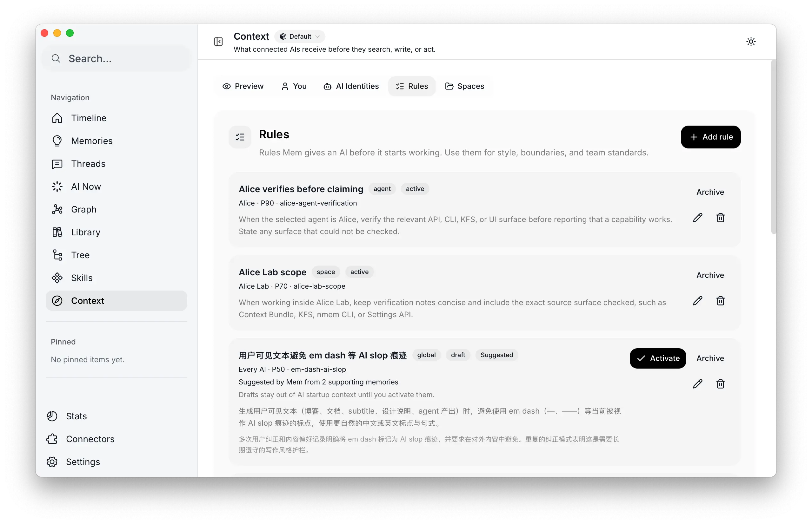Click the Timeline home icon
Viewport: 812px width, 524px height.
(x=57, y=118)
